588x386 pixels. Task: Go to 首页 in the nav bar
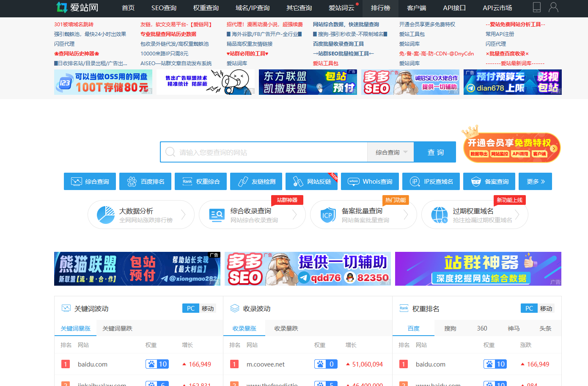tap(128, 8)
